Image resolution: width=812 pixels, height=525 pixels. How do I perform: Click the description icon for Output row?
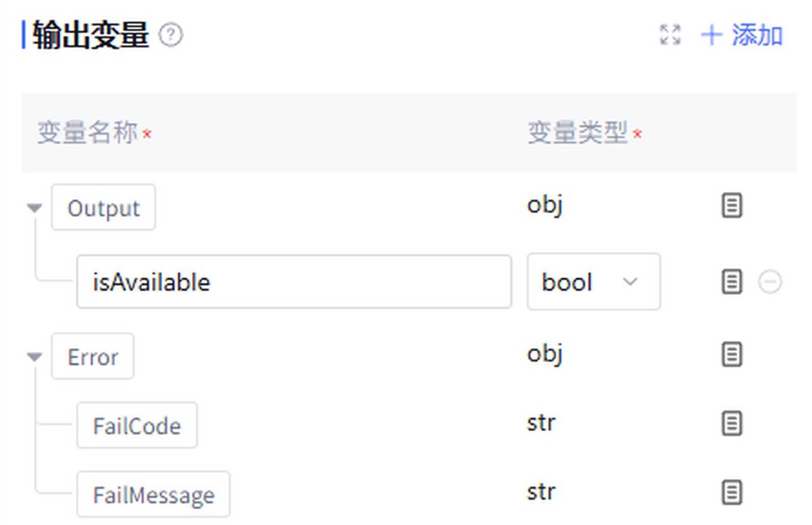731,206
